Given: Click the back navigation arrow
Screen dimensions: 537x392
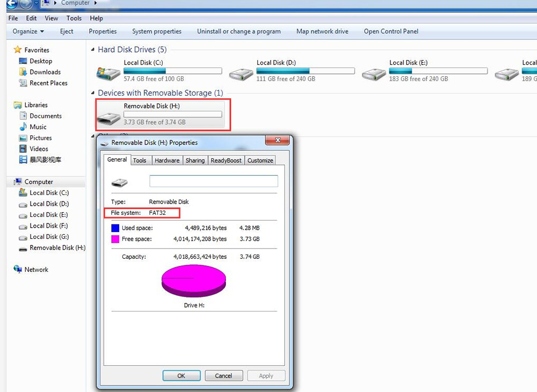Looking at the screenshot, I should [x=12, y=4].
